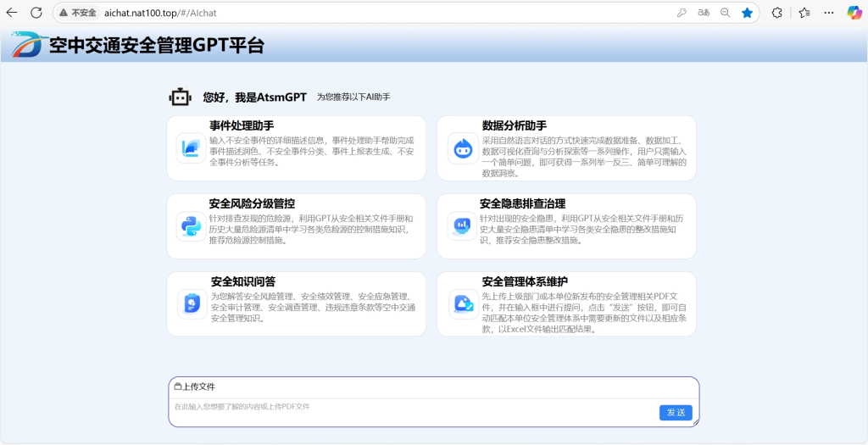Screen dimensions: 868x445
Task: Select the 安全管理体系维护 card heading
Action: tap(525, 281)
